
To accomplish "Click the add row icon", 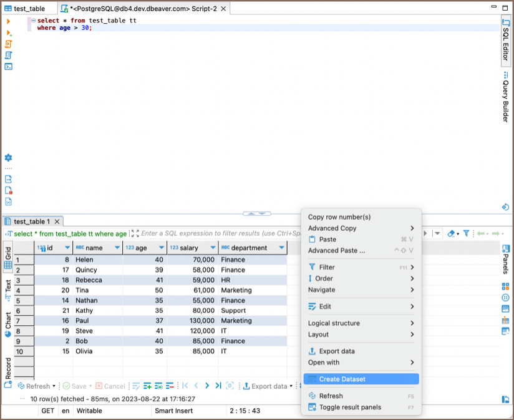I will click(148, 386).
